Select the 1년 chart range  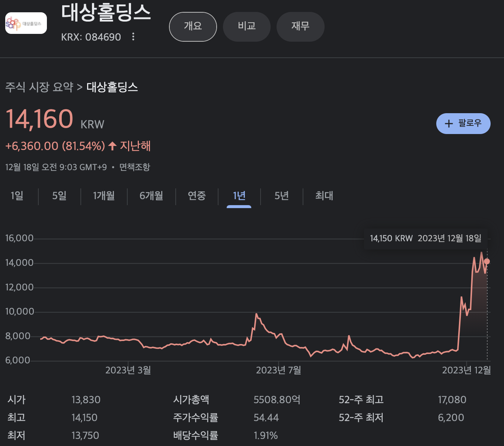239,196
